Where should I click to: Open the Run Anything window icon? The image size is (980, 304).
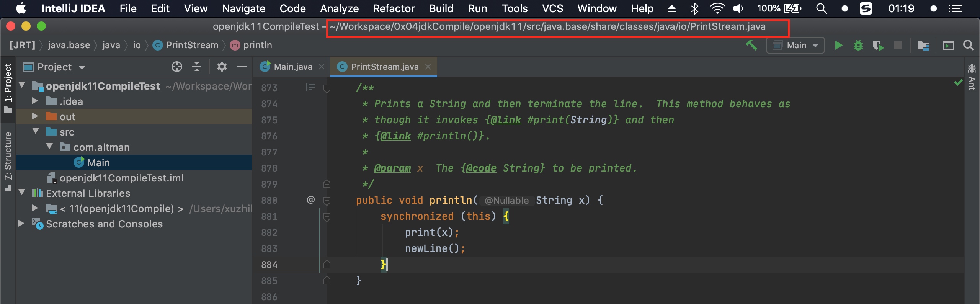click(948, 46)
